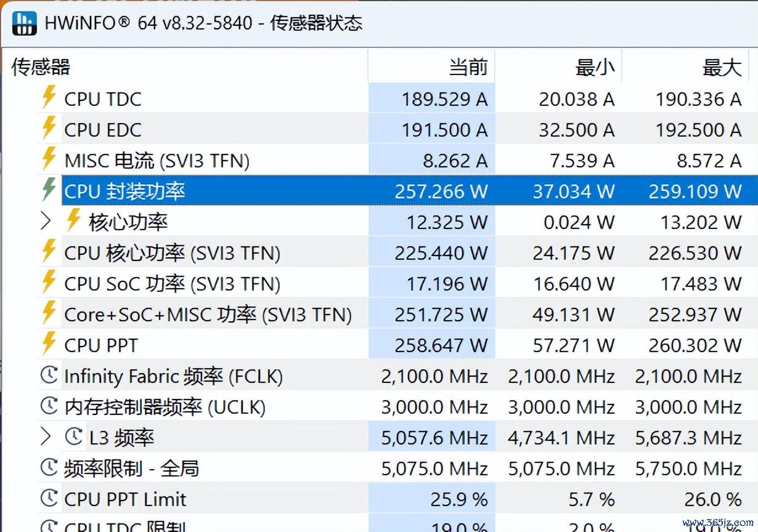Expand the 核心功率 tree row
The height and width of the screenshot is (532, 758).
click(x=46, y=221)
